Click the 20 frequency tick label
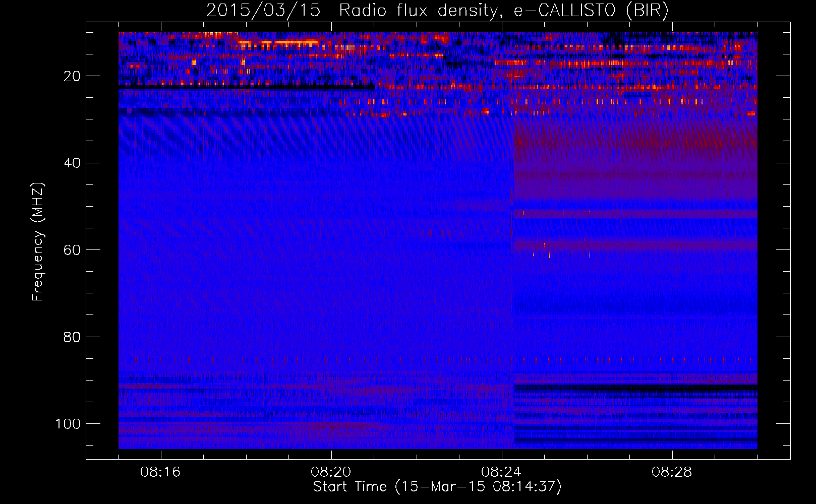The height and width of the screenshot is (504, 816). coord(72,76)
